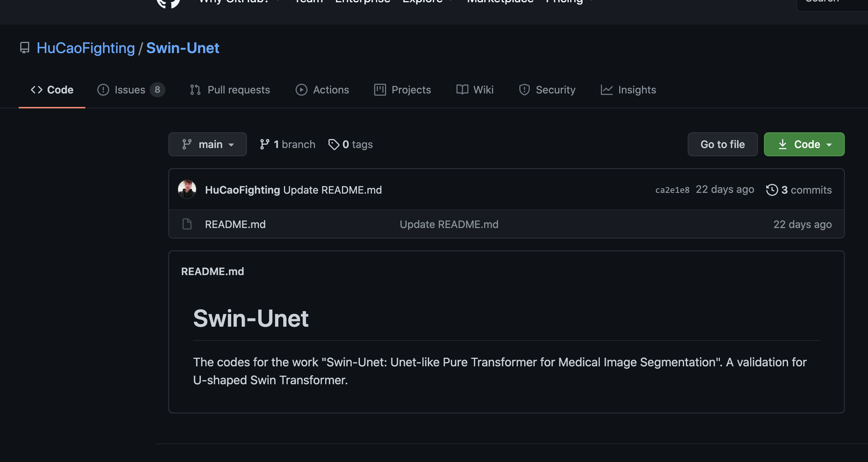Click the download icon on green Code button

[782, 144]
